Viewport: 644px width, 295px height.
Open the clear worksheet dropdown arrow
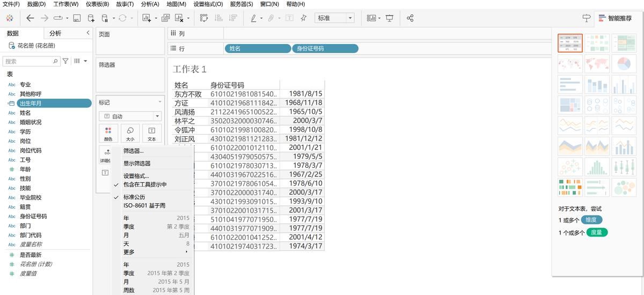pyautogui.click(x=188, y=19)
